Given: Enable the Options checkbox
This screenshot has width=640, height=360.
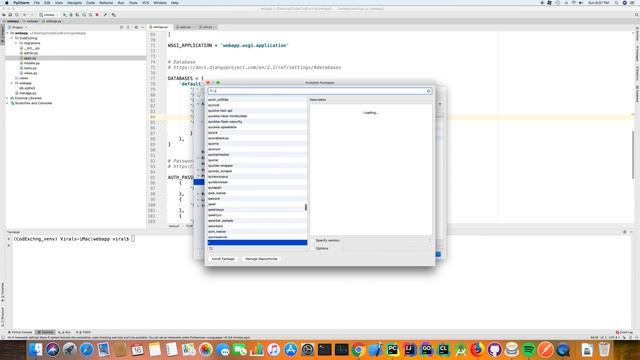Looking at the screenshot, I should (313, 248).
